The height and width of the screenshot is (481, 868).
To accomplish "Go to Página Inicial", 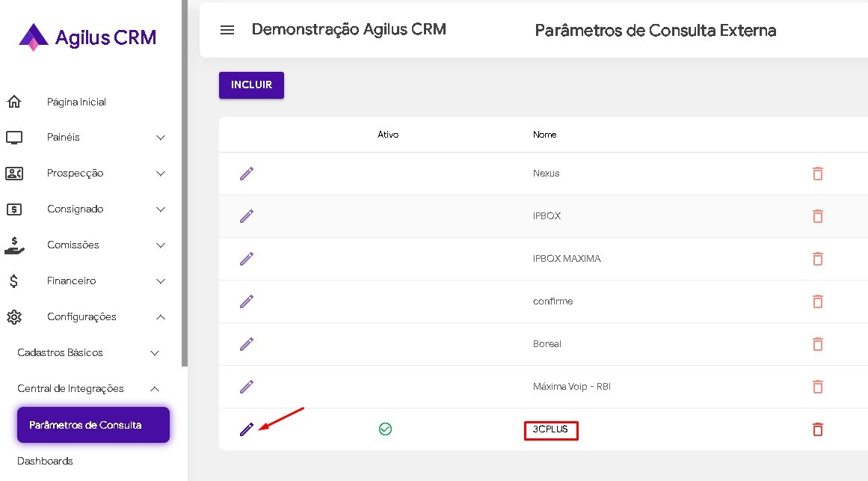I will 76,102.
